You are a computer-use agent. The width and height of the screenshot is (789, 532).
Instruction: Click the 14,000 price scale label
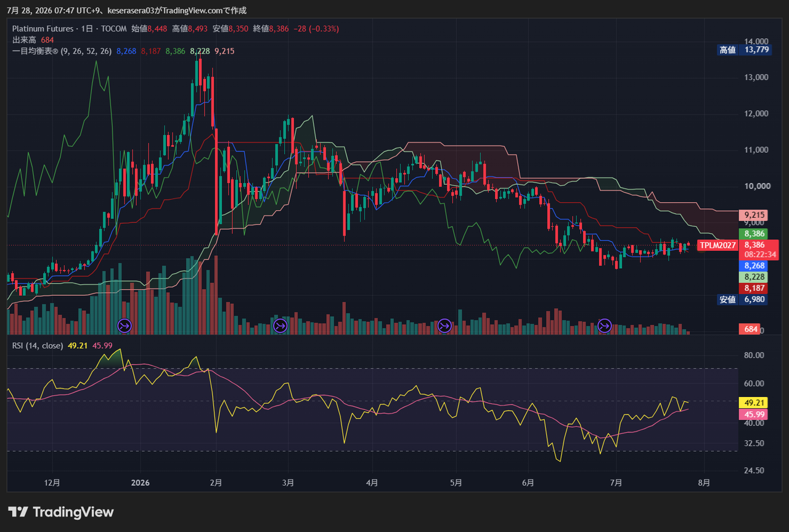point(756,41)
